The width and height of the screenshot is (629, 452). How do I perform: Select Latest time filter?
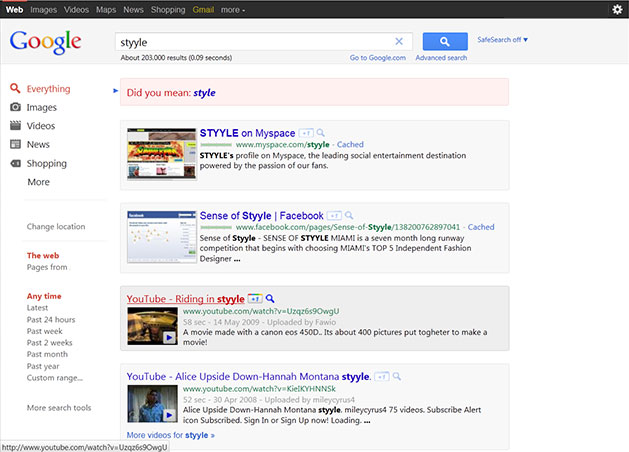click(x=37, y=308)
